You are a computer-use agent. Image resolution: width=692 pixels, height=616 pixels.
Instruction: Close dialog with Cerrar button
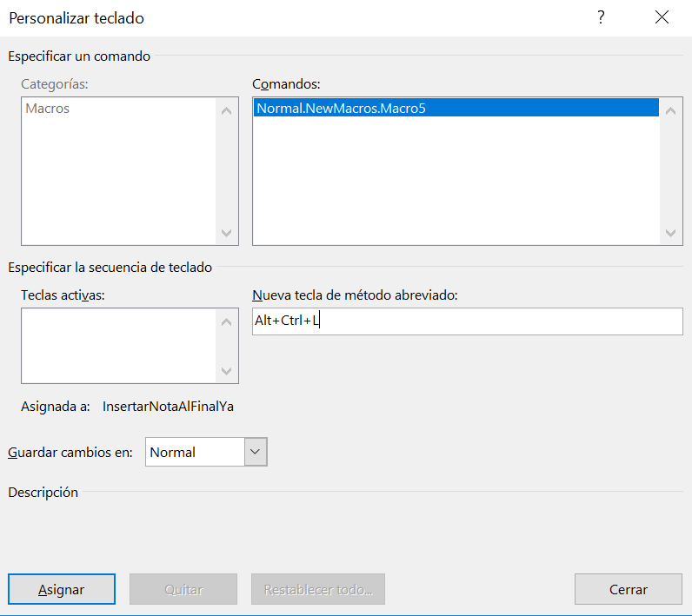(628, 589)
